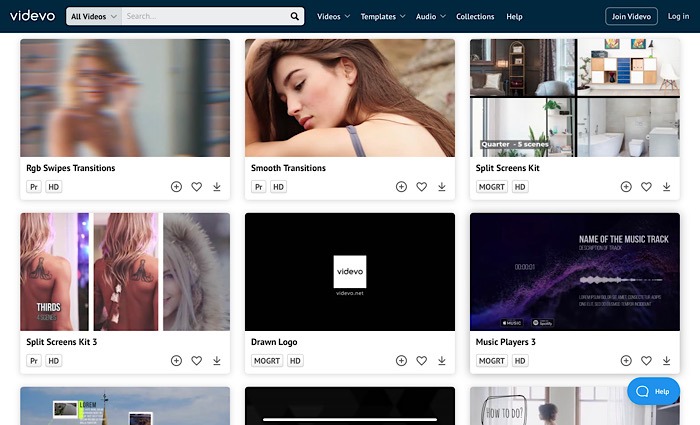Viewport: 700px width, 425px height.
Task: Expand the Templates menu
Action: pos(383,17)
